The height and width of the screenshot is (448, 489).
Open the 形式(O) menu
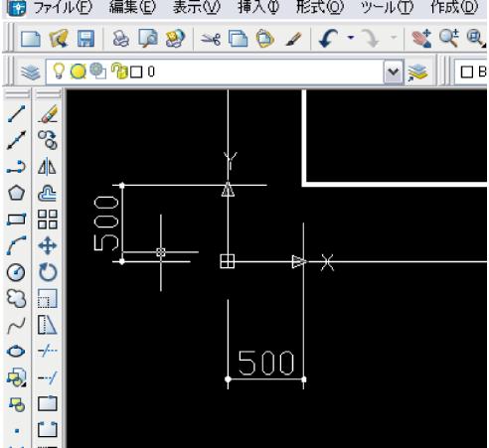click(x=319, y=7)
